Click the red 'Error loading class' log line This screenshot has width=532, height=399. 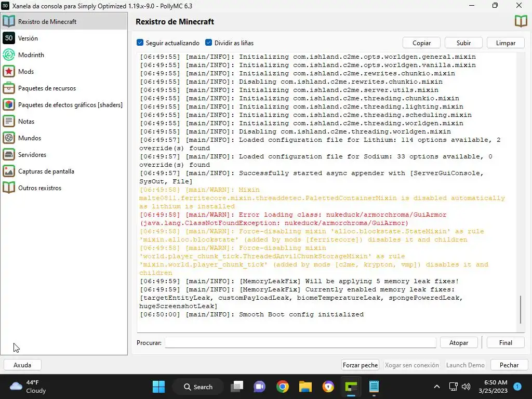pyautogui.click(x=293, y=219)
